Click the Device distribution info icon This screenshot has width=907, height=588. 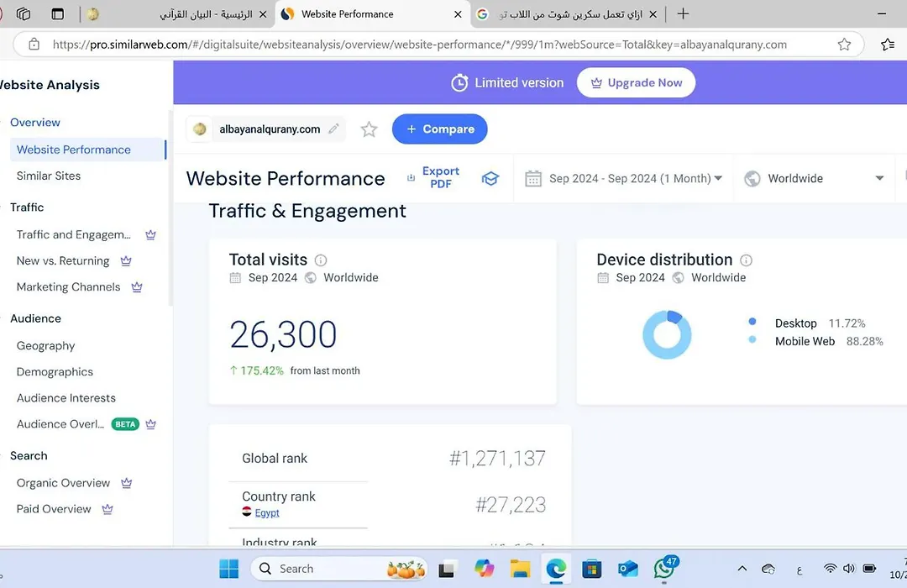click(746, 260)
